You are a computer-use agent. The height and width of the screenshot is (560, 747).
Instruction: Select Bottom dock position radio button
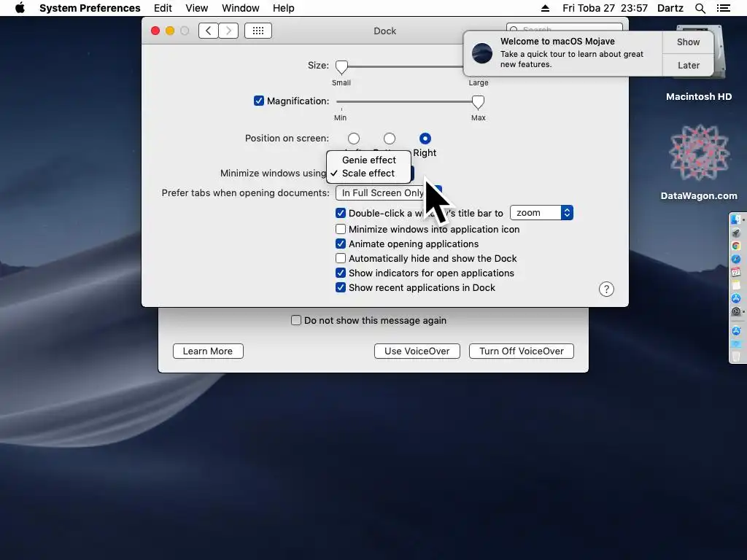click(390, 139)
